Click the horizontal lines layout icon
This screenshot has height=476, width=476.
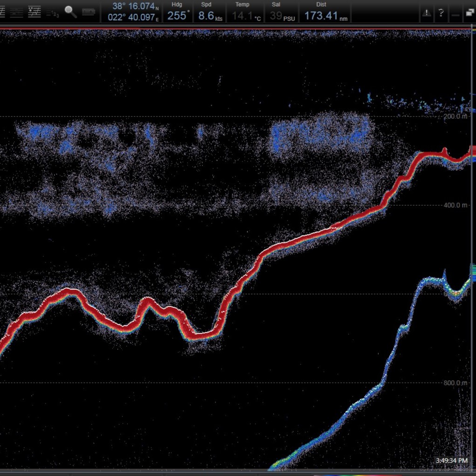pos(17,12)
